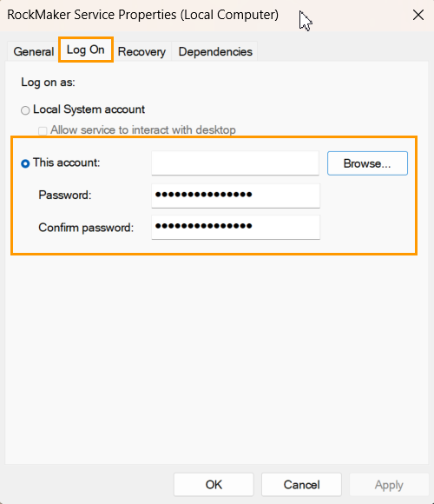Click the Password: label text
Image resolution: width=434 pixels, height=504 pixels.
[65, 196]
